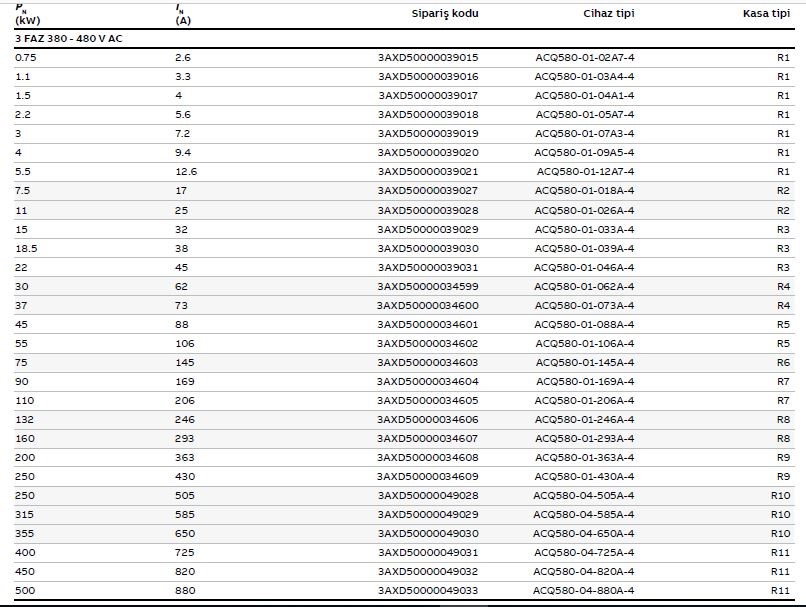806x607 pixels.
Task: Select order code 3AXD50000034600
Action: click(428, 306)
